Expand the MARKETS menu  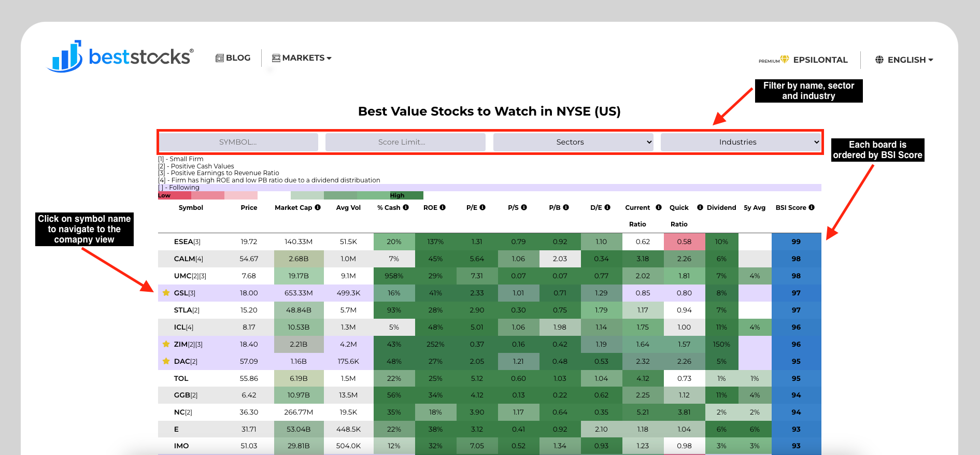tap(302, 58)
